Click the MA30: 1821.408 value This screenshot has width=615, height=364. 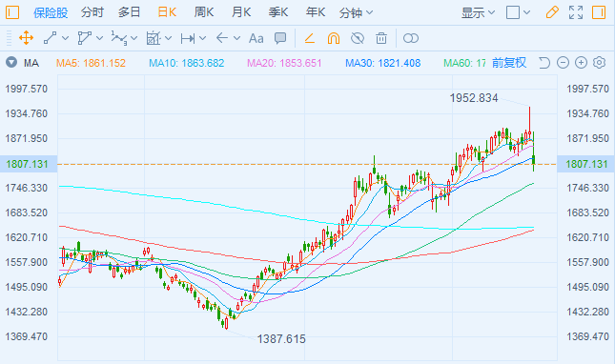pyautogui.click(x=382, y=63)
